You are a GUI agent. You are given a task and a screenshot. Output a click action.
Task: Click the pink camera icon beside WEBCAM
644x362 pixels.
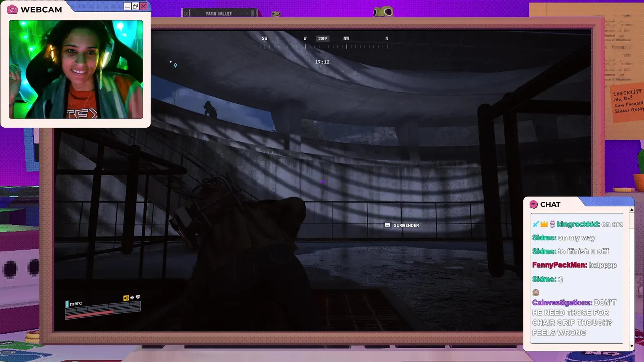(x=12, y=9)
